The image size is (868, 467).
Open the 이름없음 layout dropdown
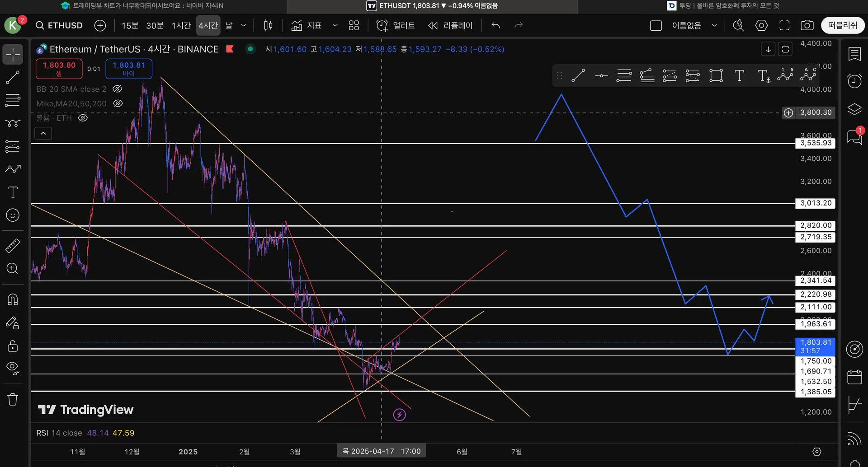[714, 25]
